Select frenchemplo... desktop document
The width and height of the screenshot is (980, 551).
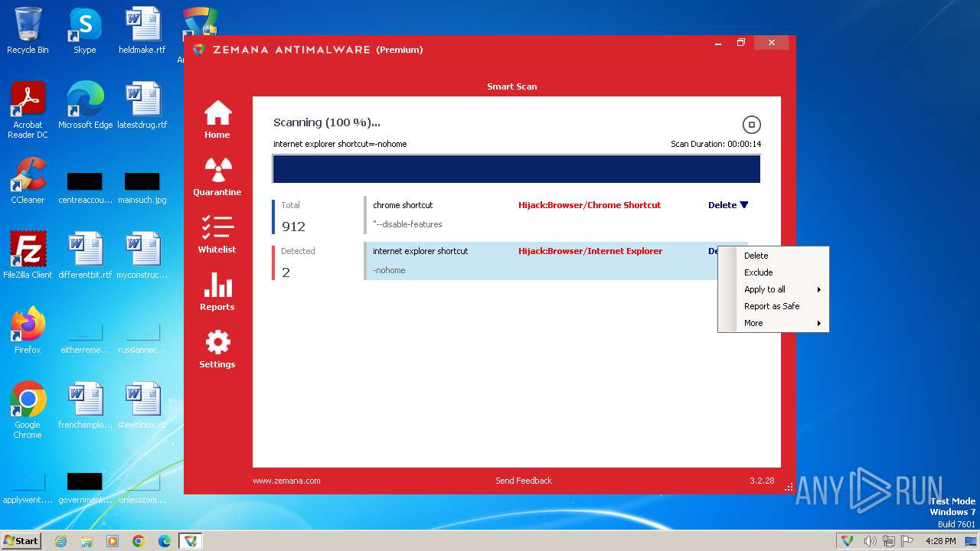click(x=85, y=406)
